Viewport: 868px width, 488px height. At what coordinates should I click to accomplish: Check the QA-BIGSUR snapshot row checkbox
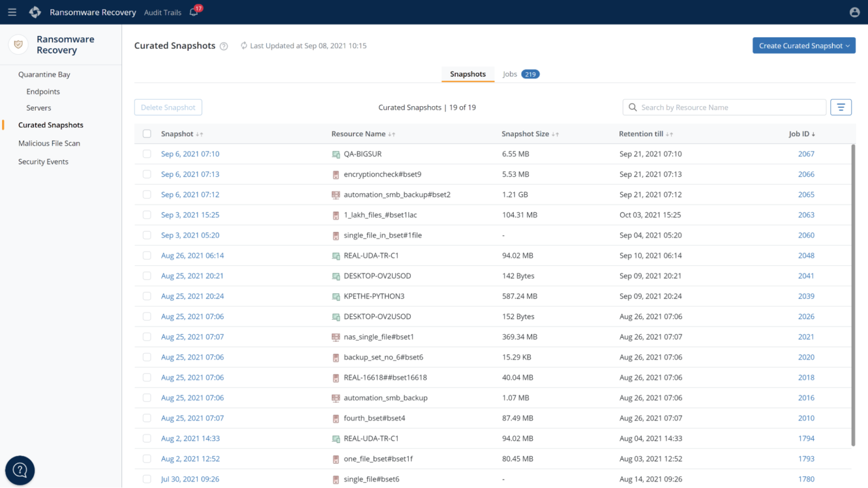(147, 154)
